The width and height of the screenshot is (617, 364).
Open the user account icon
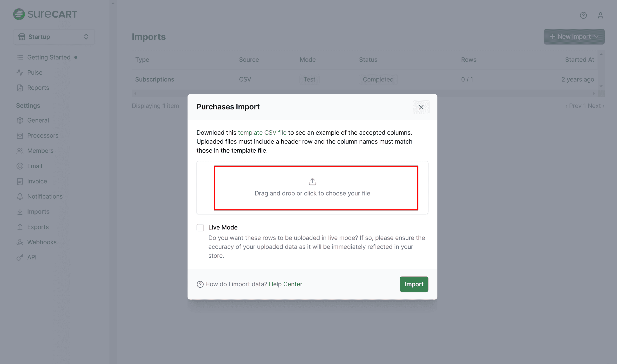click(x=600, y=15)
